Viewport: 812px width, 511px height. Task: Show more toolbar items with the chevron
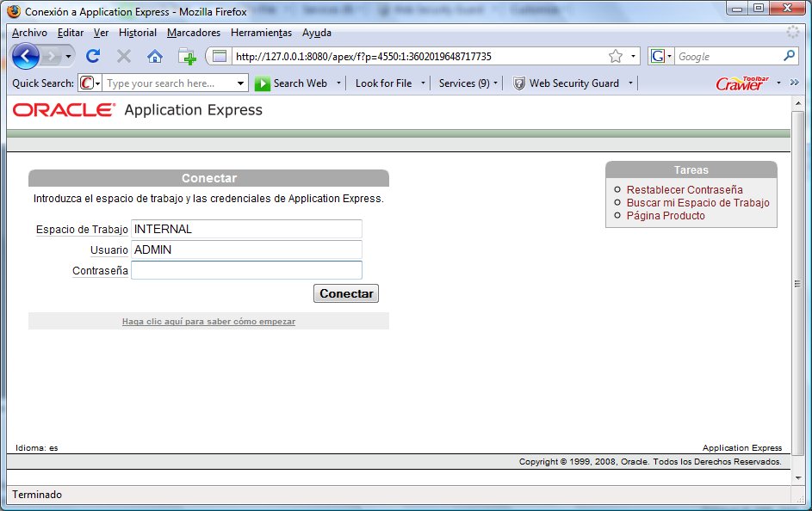click(x=795, y=83)
